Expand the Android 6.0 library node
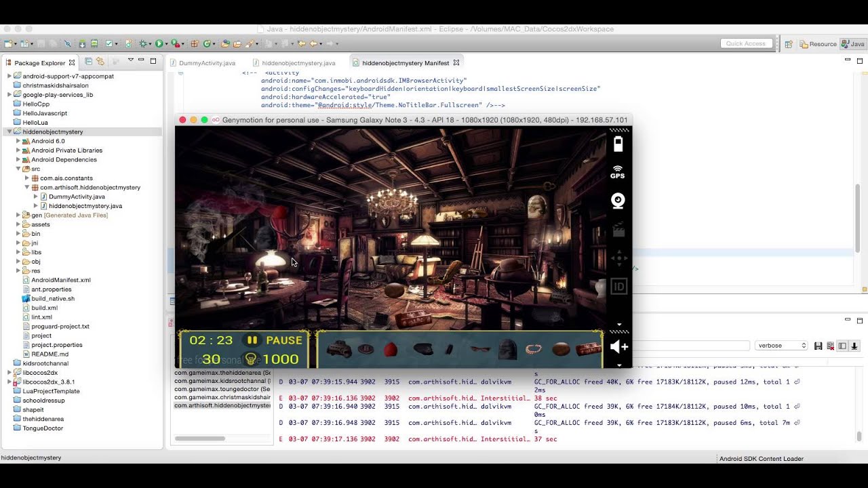This screenshot has width=868, height=488. 18,141
